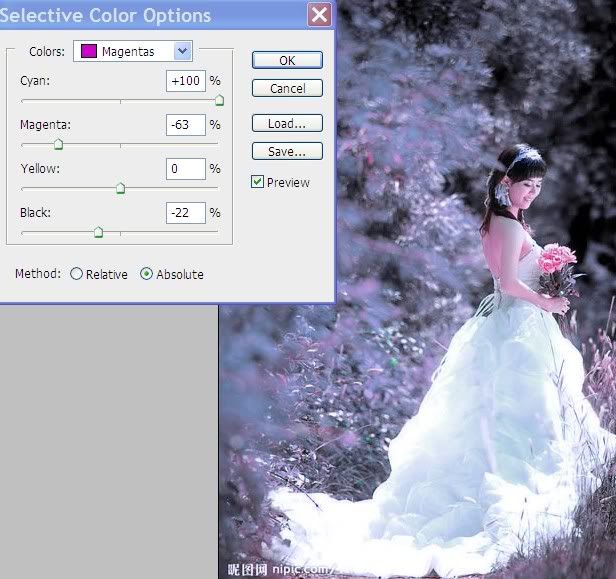
Task: Uncheck the Preview checkbox
Action: coord(258,182)
